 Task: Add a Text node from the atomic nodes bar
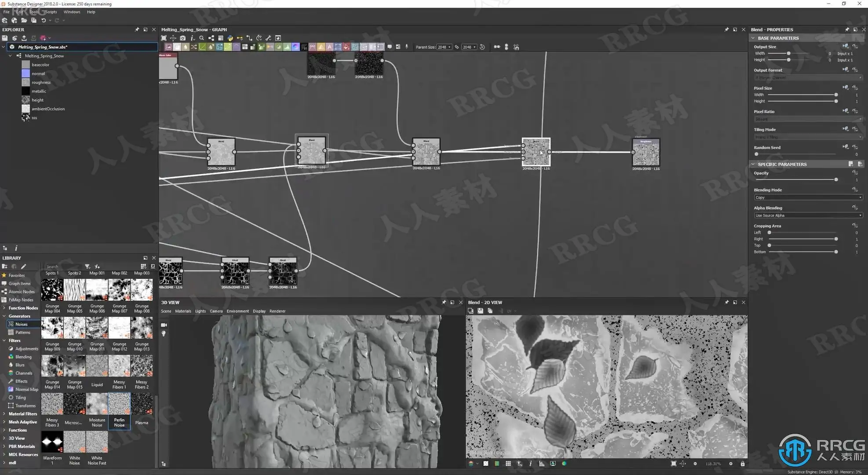329,47
